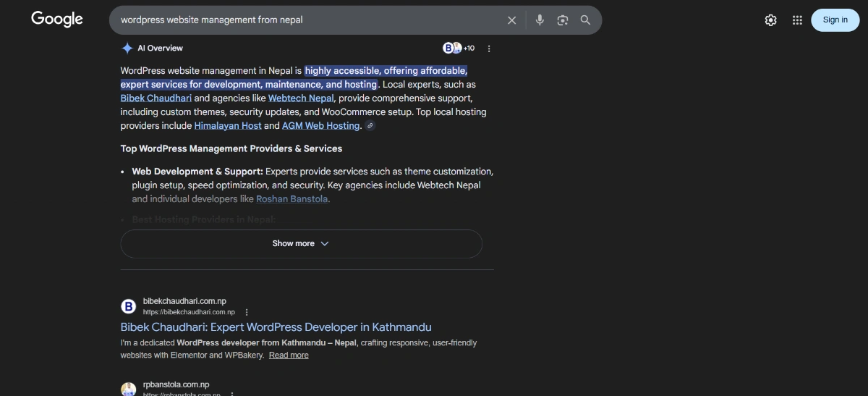
Task: Click the rpbanstola.com.np site name
Action: (x=176, y=385)
